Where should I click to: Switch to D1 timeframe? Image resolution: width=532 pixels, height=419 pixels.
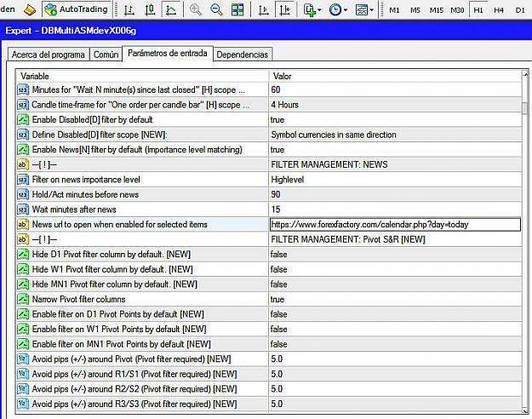click(520, 10)
